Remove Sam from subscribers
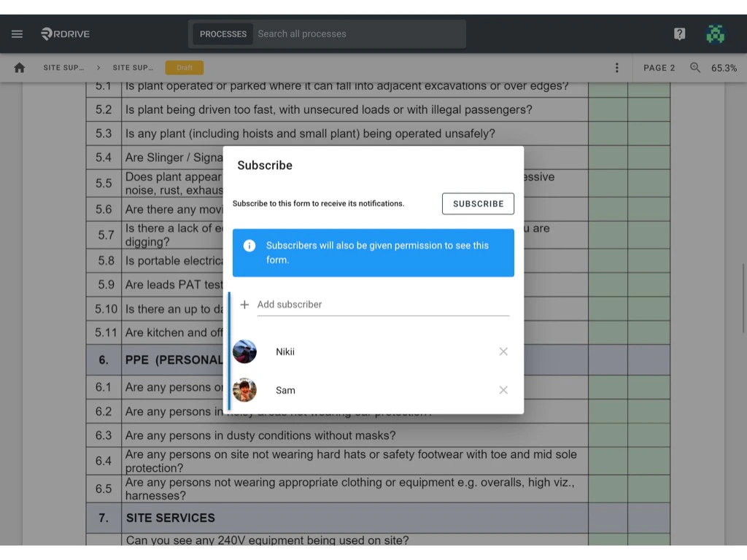The width and height of the screenshot is (747, 560). coord(503,390)
